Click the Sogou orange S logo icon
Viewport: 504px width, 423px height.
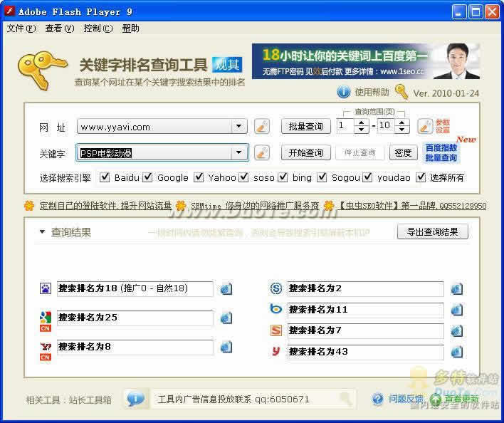276,330
